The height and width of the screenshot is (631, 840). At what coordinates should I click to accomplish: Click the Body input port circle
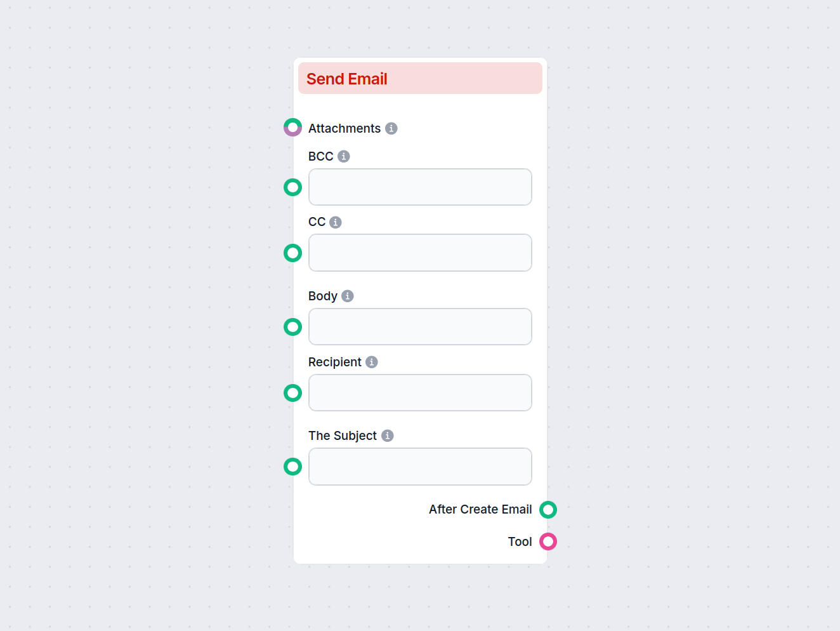pyautogui.click(x=292, y=327)
